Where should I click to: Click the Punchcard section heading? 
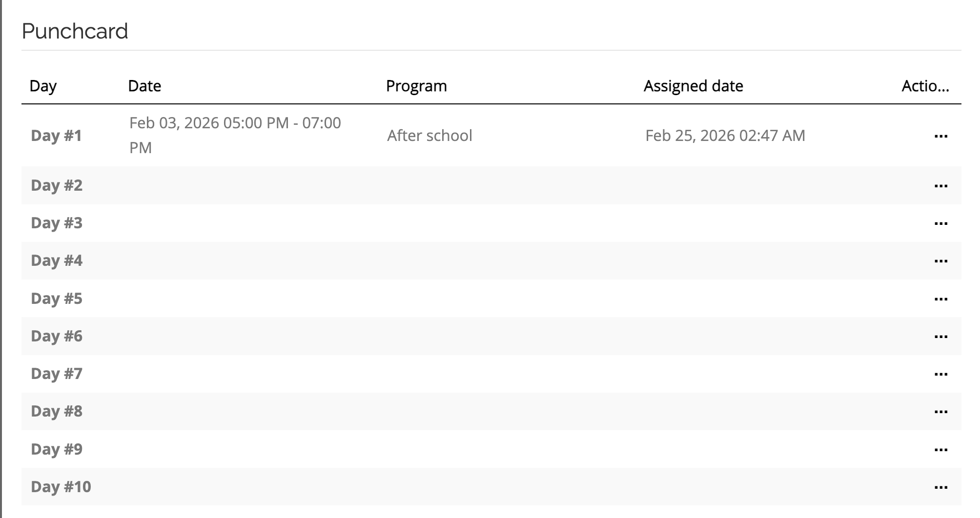75,31
